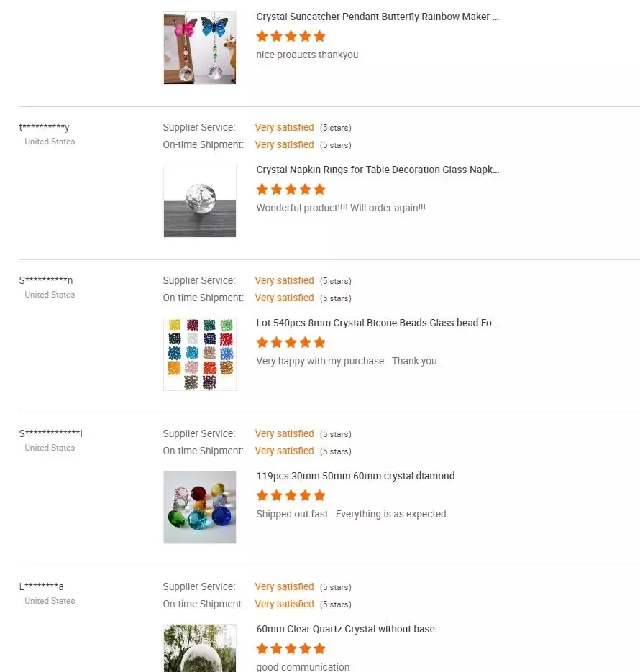Open the butterfly suncatcher product thumbnail
640x672 pixels.
coord(199,47)
